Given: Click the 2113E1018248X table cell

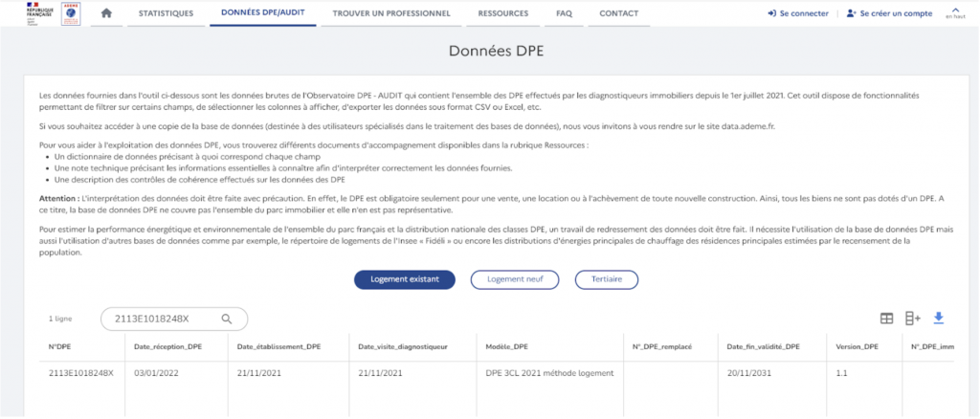Looking at the screenshot, I should pos(81,373).
